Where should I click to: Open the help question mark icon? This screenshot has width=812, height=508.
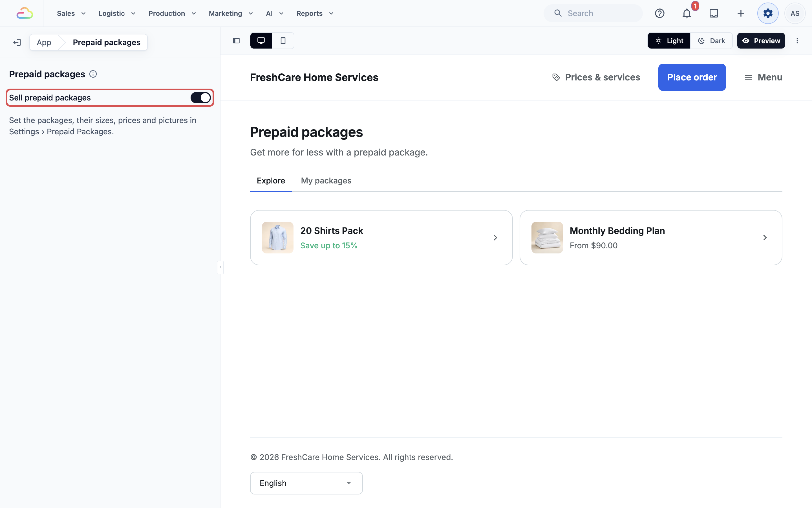[x=660, y=14]
